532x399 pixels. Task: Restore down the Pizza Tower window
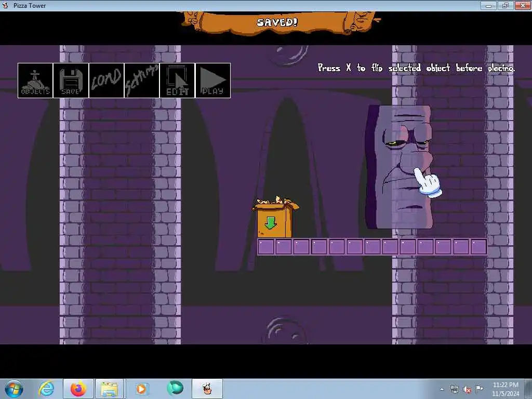tap(505, 5)
